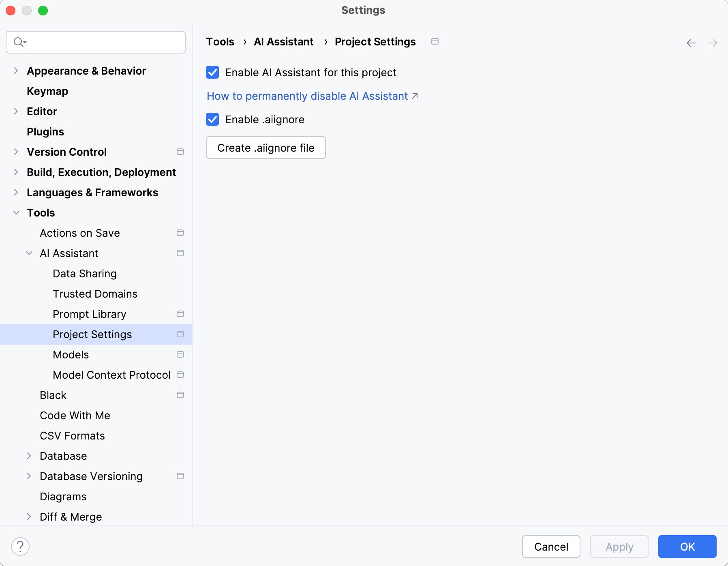Collapse the Tools tree section
This screenshot has height=566, width=728.
click(16, 213)
